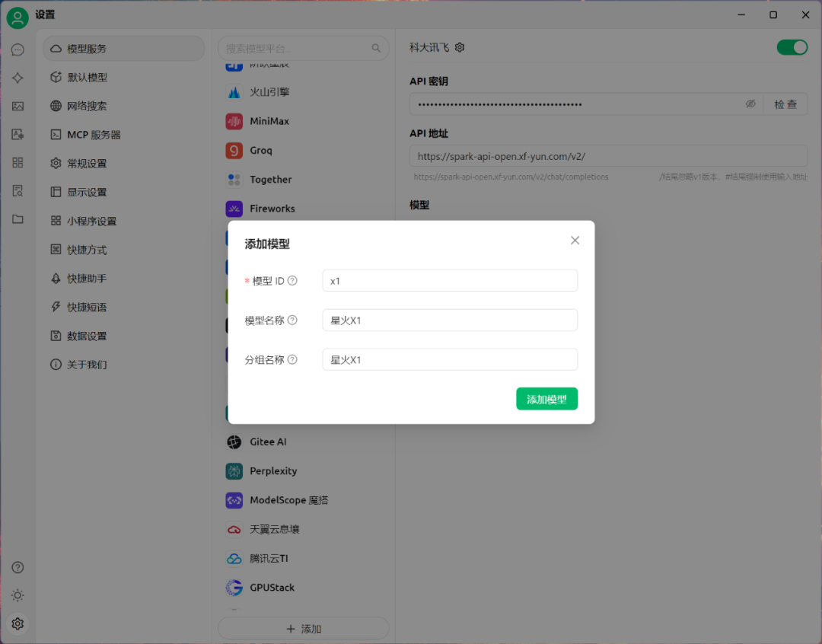Click the green 添加模型 button
822x644 pixels.
(546, 399)
